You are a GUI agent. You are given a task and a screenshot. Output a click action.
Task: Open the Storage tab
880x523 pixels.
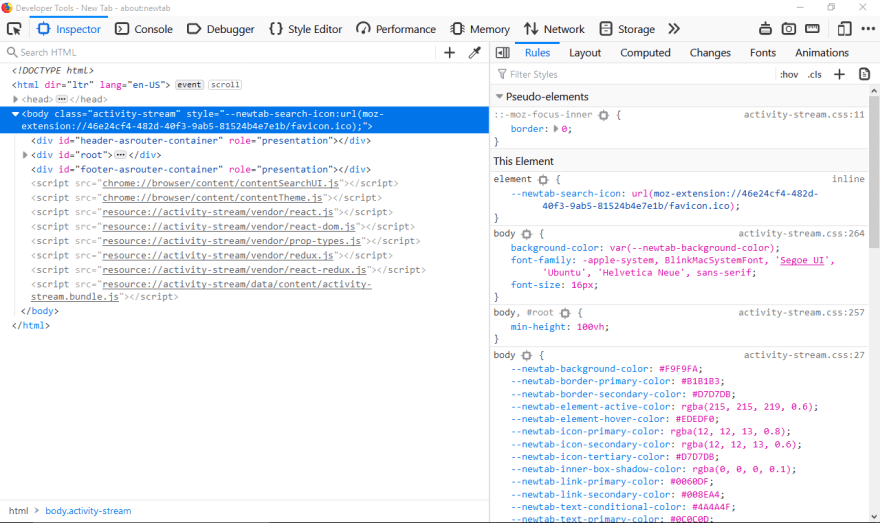pyautogui.click(x=627, y=29)
